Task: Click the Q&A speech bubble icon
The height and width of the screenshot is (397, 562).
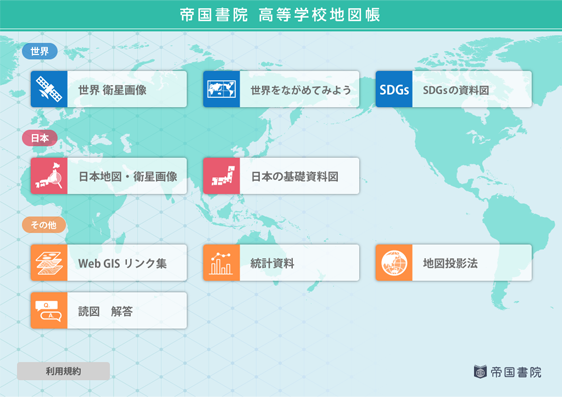Action: click(49, 310)
